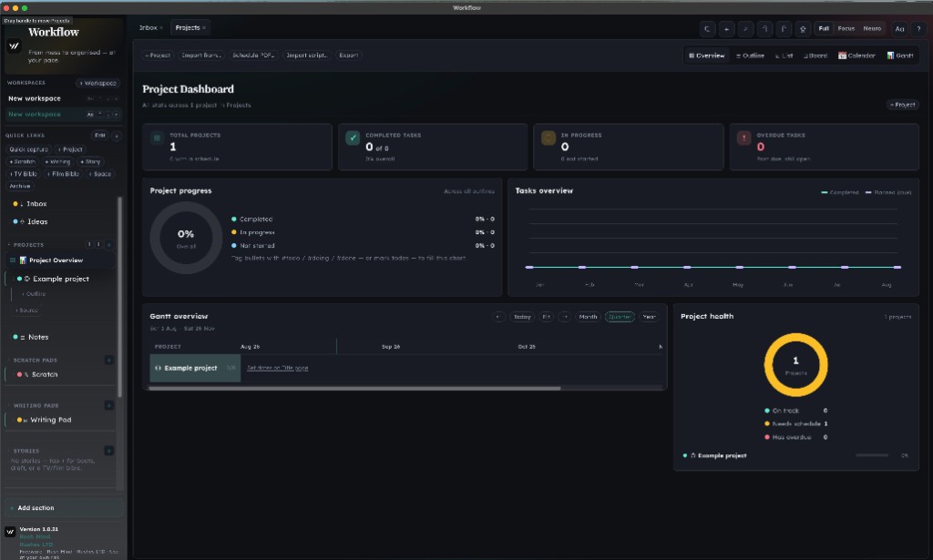Switch to Neuro mode

(x=872, y=28)
